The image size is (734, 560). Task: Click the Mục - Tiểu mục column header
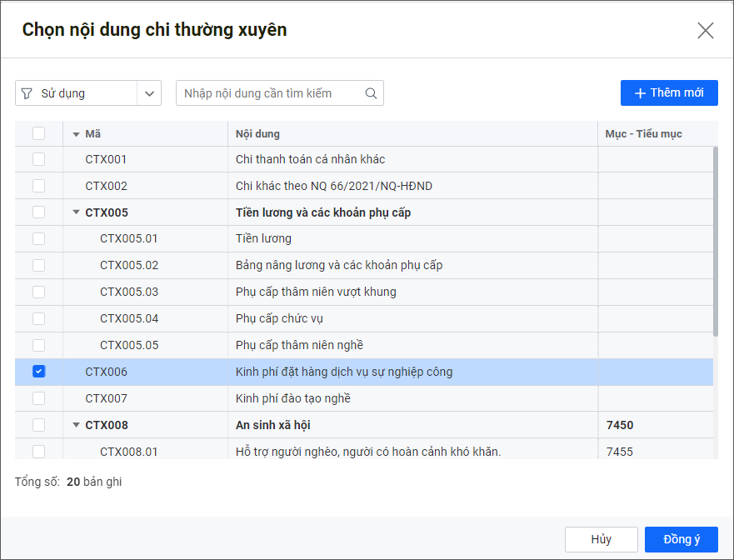tap(649, 134)
